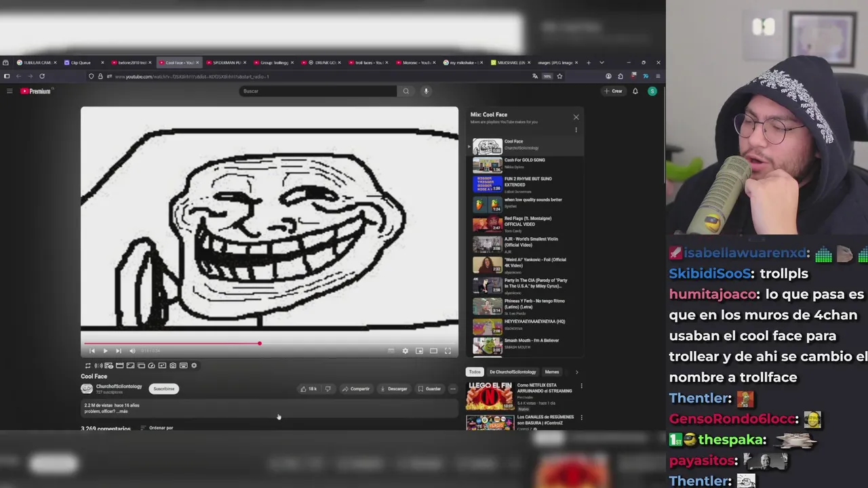The height and width of the screenshot is (488, 868).
Task: Reload the page in browser toolbar
Action: click(42, 77)
